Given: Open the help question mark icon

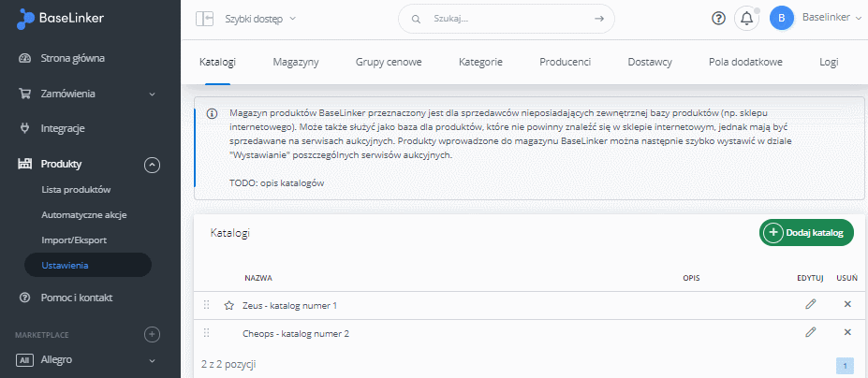Looking at the screenshot, I should [718, 19].
